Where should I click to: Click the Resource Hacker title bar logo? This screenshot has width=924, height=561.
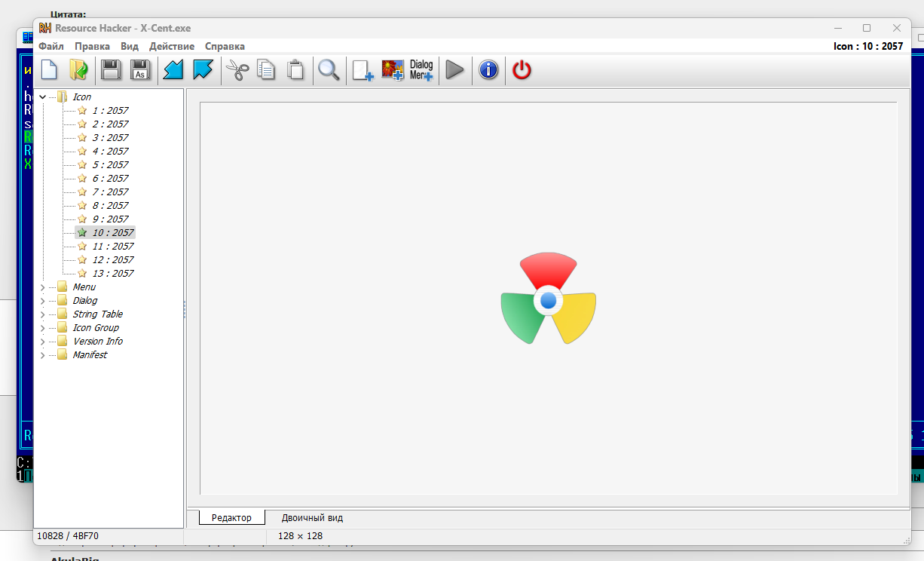tap(45, 28)
